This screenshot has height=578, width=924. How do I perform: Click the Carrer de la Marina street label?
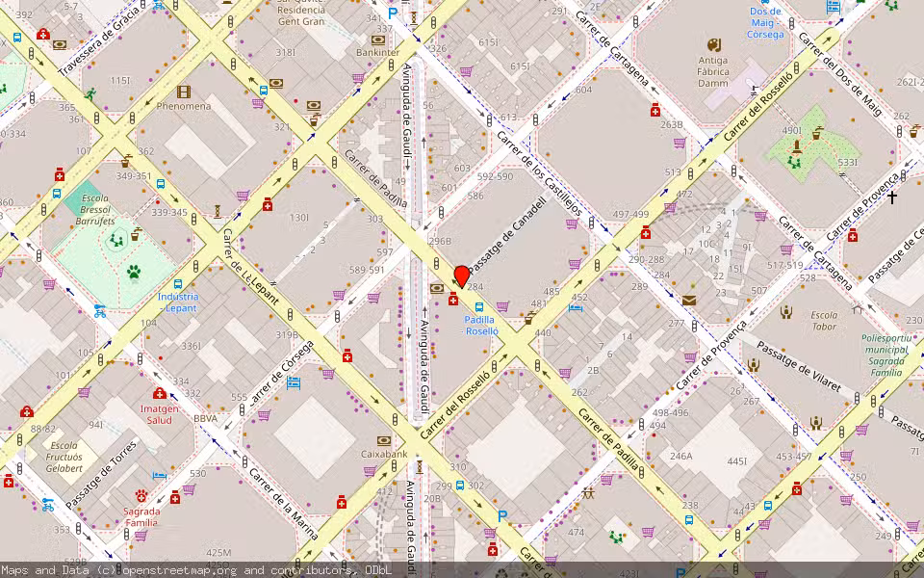[283, 504]
